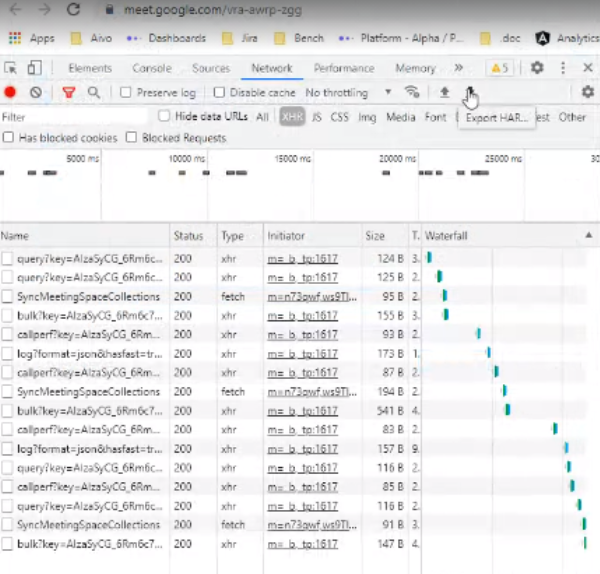
Task: Select the bulk?key row sized 147 B
Action: [x=293, y=544]
